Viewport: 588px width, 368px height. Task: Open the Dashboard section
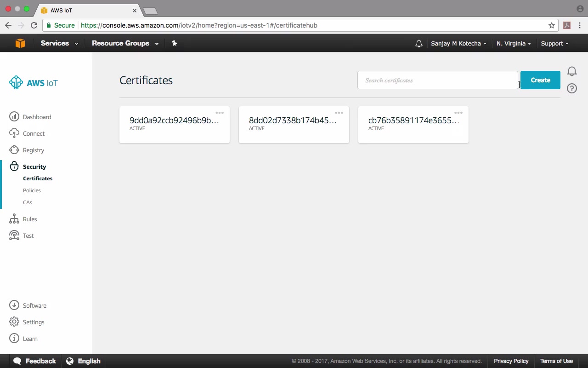point(37,117)
